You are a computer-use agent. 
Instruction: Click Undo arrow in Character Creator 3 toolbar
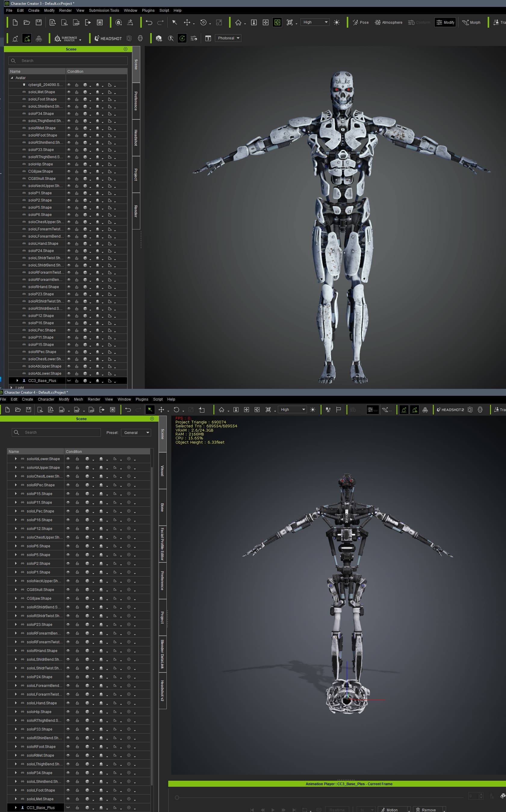(149, 22)
